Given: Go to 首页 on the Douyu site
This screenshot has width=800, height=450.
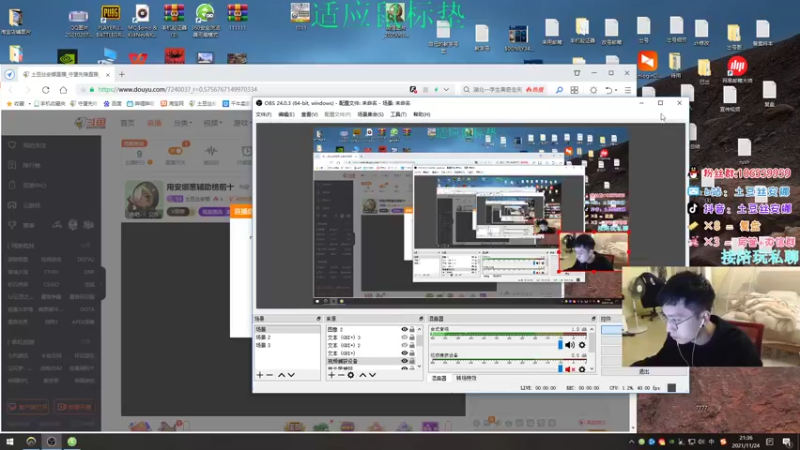Looking at the screenshot, I should [x=127, y=123].
